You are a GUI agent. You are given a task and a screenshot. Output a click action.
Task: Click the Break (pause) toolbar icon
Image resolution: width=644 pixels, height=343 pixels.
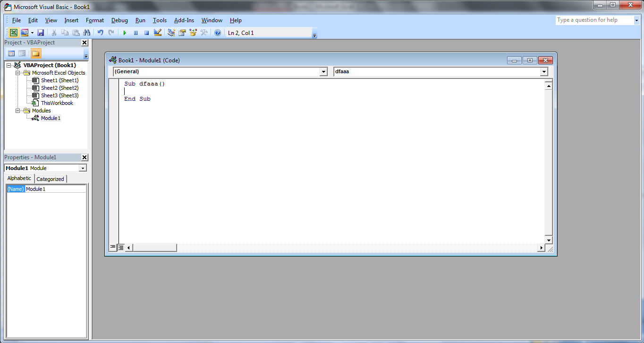[136, 32]
